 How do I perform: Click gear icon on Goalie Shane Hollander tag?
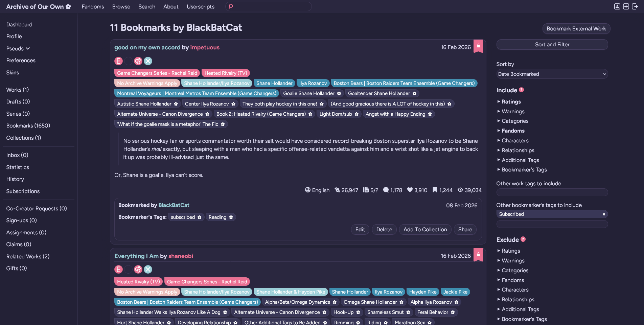[x=339, y=93]
